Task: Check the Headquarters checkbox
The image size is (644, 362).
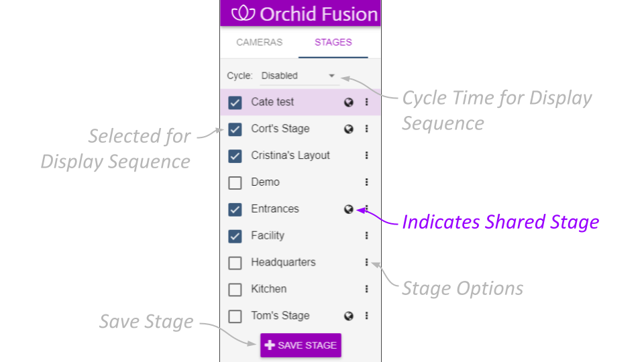Action: click(x=235, y=263)
